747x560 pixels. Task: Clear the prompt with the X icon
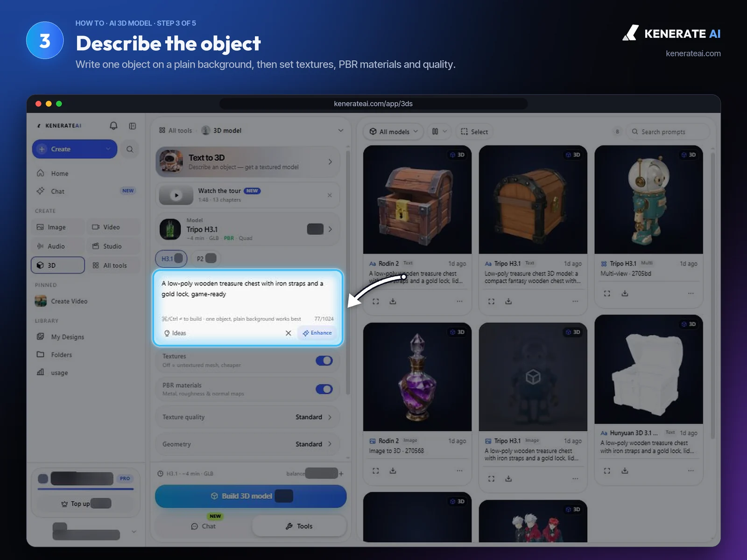pyautogui.click(x=288, y=333)
